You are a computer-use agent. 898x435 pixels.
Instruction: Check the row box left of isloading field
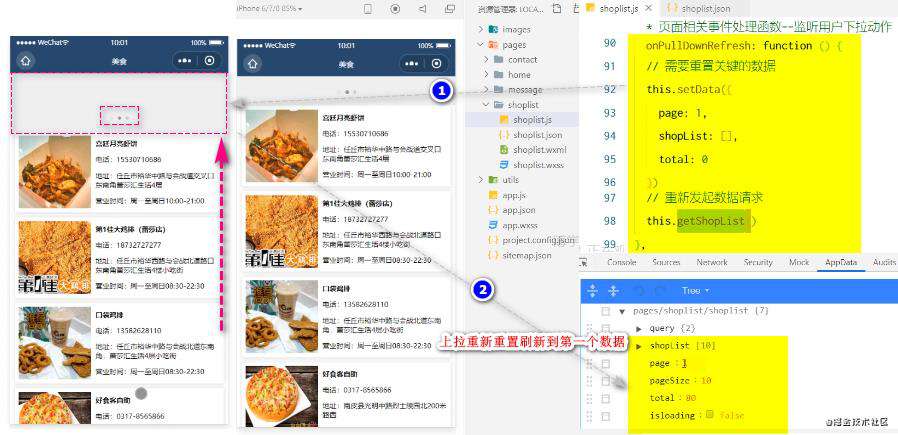[x=605, y=416]
